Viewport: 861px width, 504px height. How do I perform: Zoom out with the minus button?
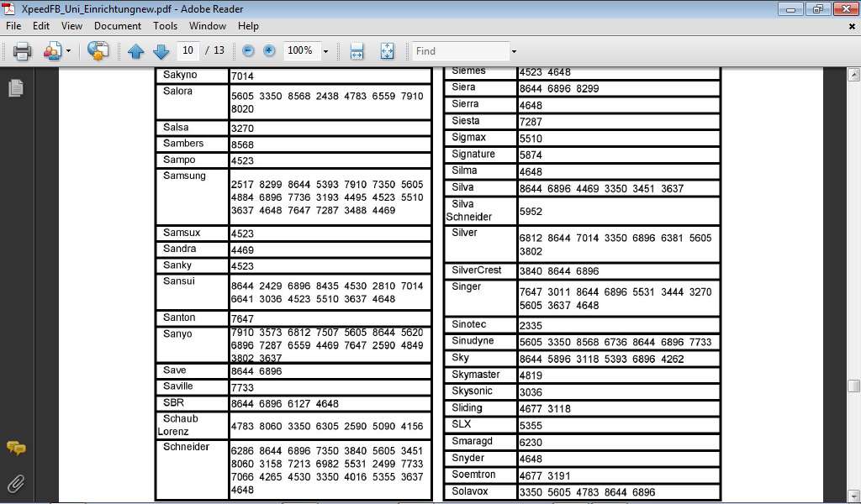click(x=248, y=51)
